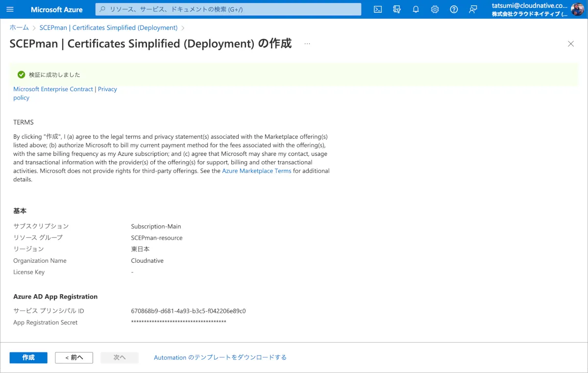Click the user account avatar
The image size is (588, 373).
click(x=577, y=9)
